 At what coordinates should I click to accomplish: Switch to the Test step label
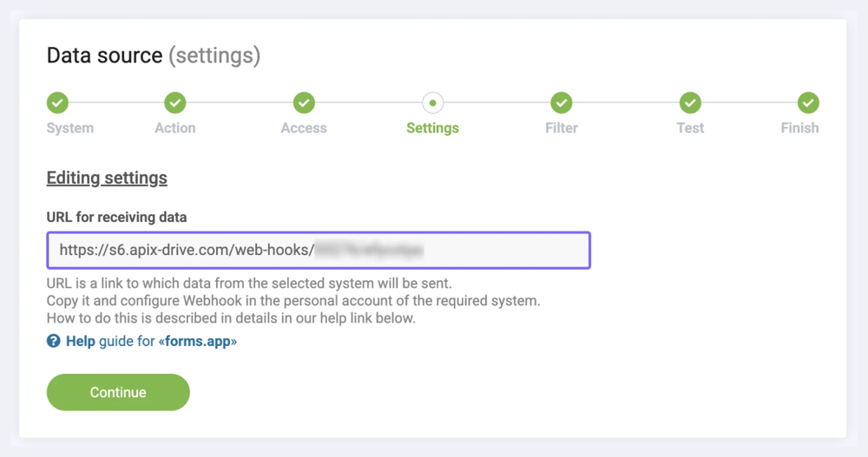coord(690,127)
